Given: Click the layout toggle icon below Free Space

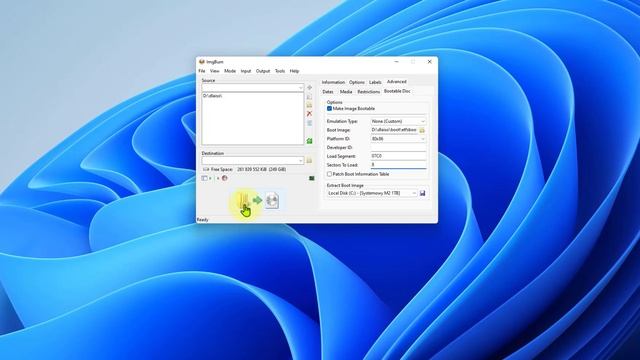Looking at the screenshot, I should (204, 178).
